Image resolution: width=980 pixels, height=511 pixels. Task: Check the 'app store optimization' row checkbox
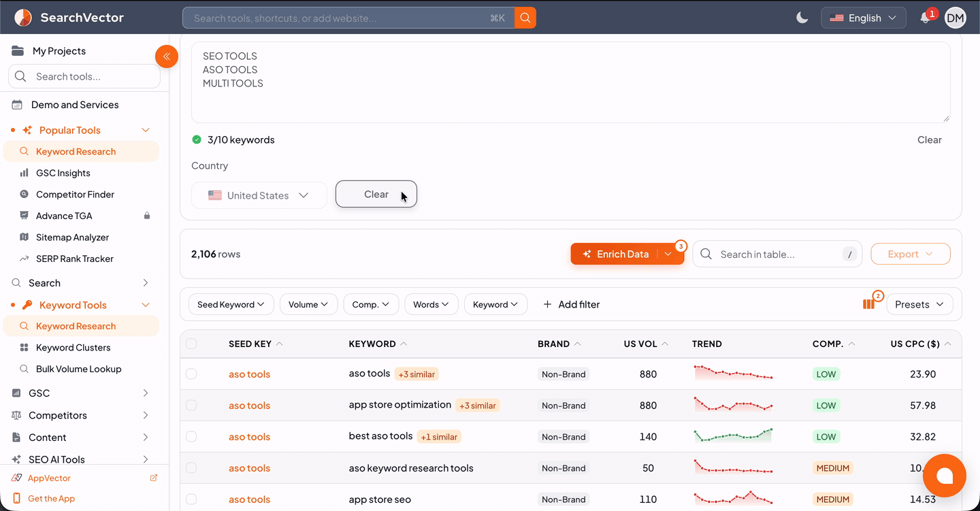191,406
